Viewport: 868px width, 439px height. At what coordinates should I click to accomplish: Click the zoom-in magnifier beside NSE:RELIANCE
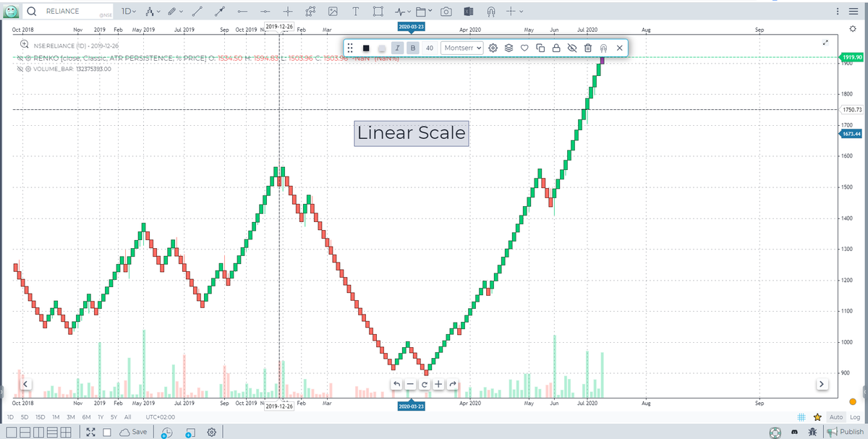point(24,45)
